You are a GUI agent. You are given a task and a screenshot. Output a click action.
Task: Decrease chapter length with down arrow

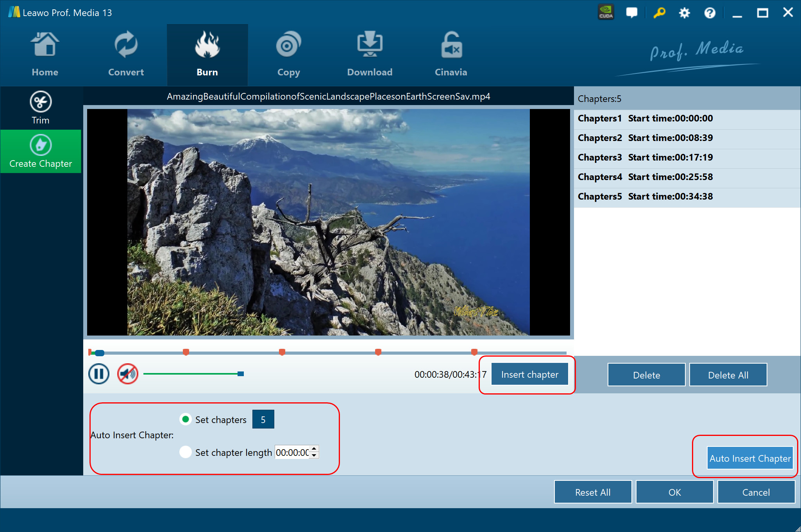tap(314, 455)
